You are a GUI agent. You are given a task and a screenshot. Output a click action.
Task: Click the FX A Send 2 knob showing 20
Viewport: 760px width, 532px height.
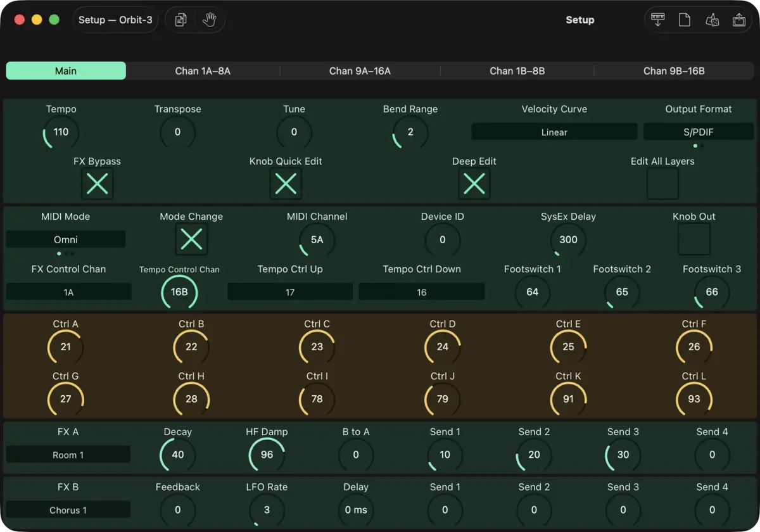535,455
